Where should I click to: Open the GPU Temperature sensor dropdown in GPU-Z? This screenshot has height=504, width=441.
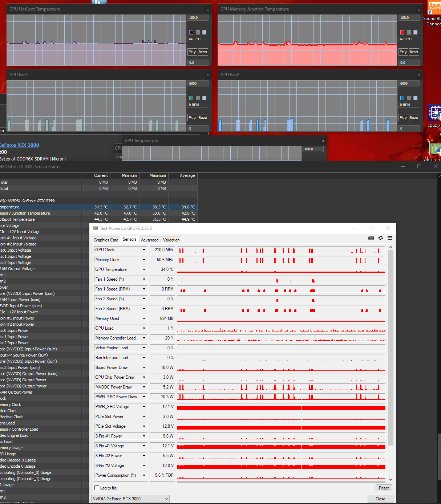tap(144, 269)
